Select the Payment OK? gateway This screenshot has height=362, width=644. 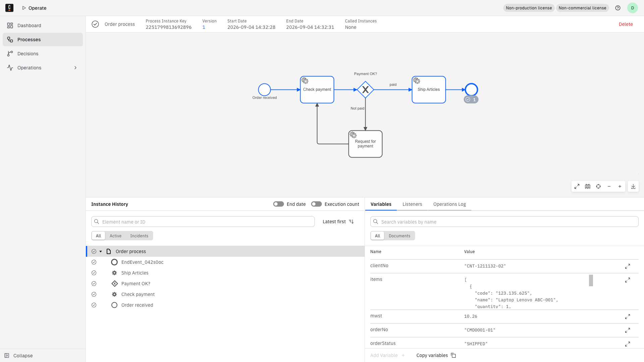[x=365, y=89]
